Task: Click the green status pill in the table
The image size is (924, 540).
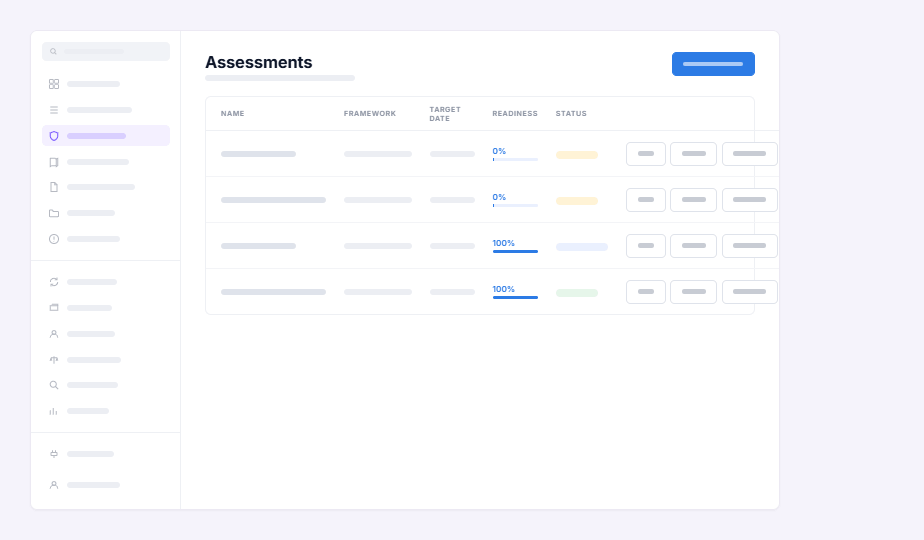Action: point(577,293)
